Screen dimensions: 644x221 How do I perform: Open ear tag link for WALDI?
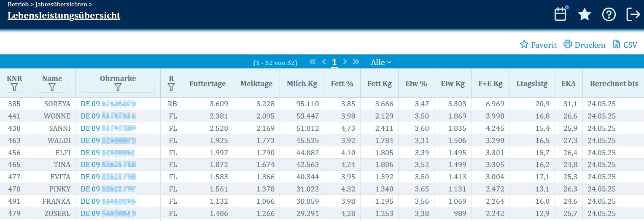coord(108,140)
